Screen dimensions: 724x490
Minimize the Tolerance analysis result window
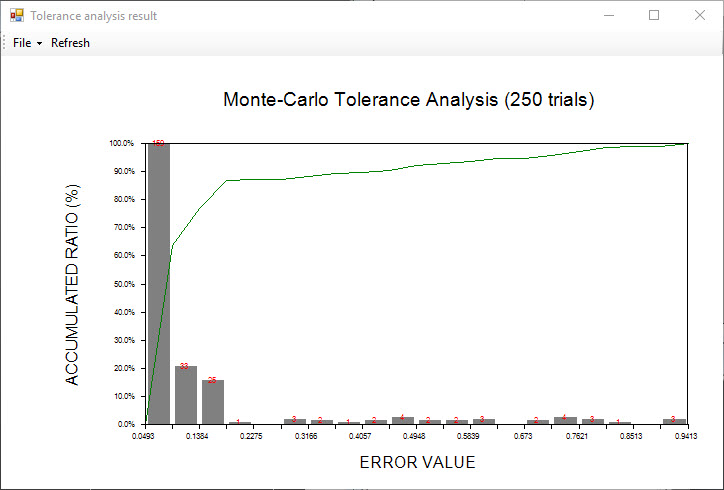pyautogui.click(x=608, y=16)
